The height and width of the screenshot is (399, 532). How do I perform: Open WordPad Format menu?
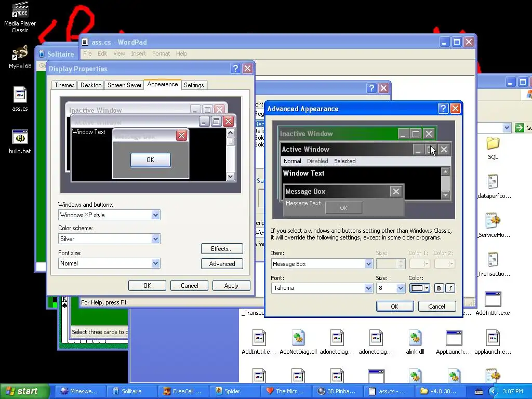pos(161,54)
